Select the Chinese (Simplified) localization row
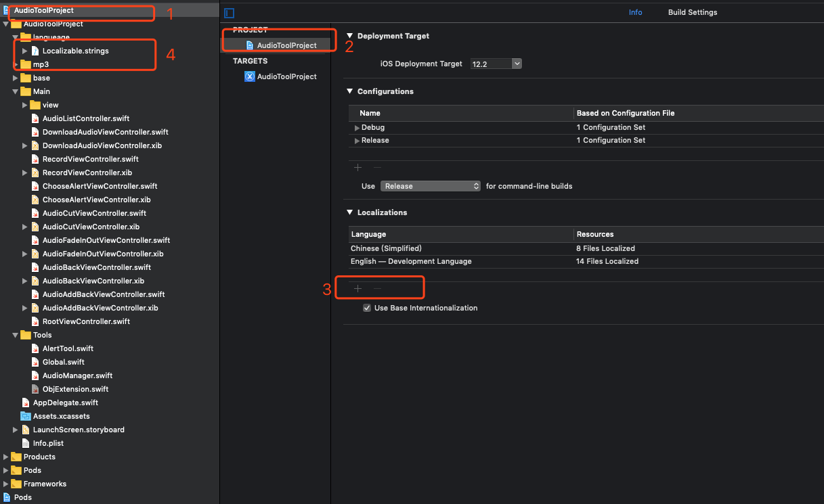 click(586, 248)
